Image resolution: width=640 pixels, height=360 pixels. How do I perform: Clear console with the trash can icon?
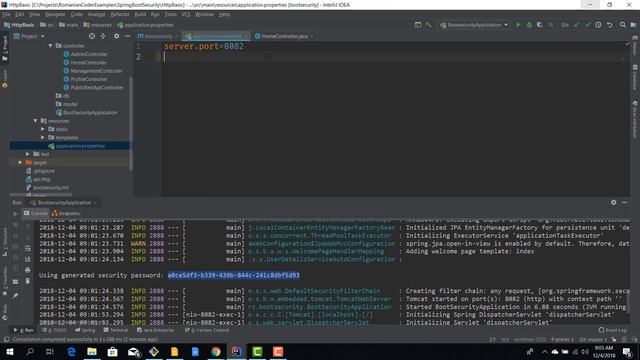(28, 281)
